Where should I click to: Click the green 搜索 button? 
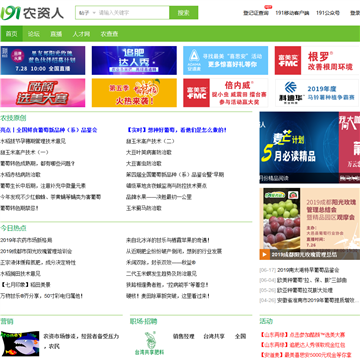pyautogui.click(x=183, y=13)
